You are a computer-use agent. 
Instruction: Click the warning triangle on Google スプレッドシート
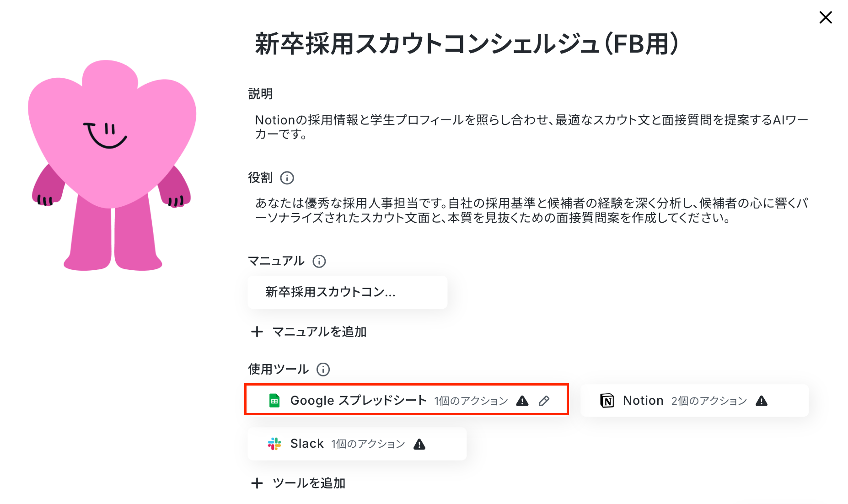[x=522, y=401]
